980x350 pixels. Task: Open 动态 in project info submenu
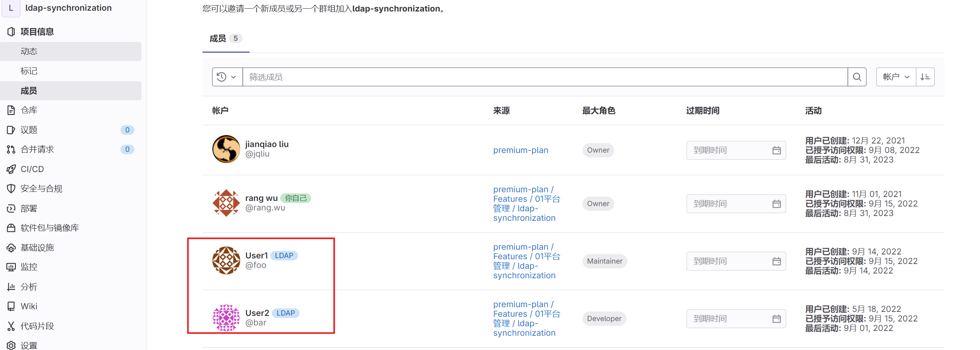point(29,52)
